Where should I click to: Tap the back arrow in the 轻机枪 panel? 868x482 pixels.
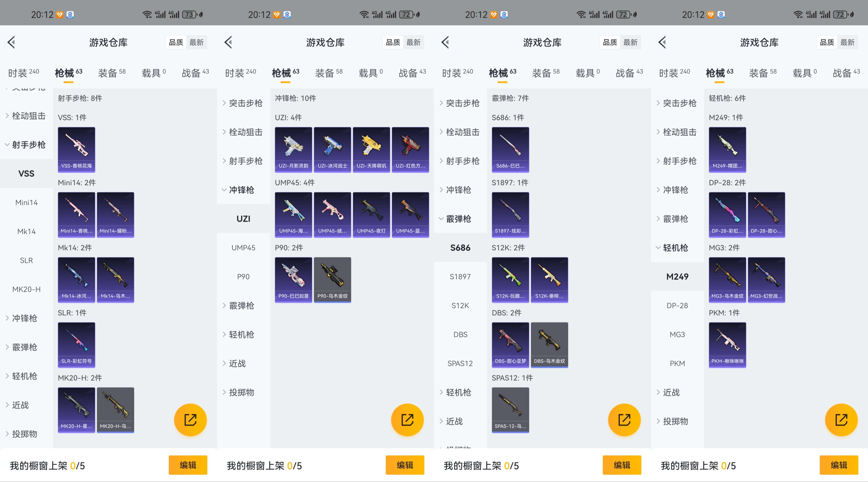pos(662,42)
